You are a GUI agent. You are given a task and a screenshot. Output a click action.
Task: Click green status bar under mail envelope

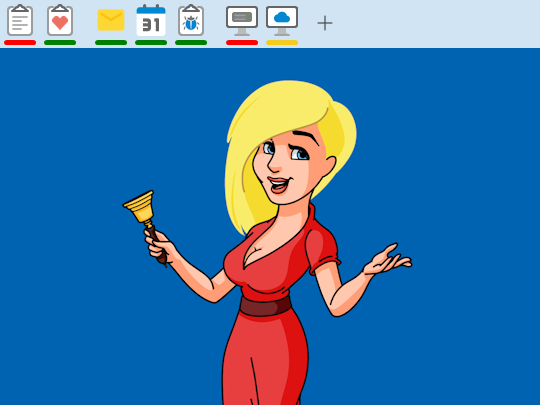pos(111,42)
